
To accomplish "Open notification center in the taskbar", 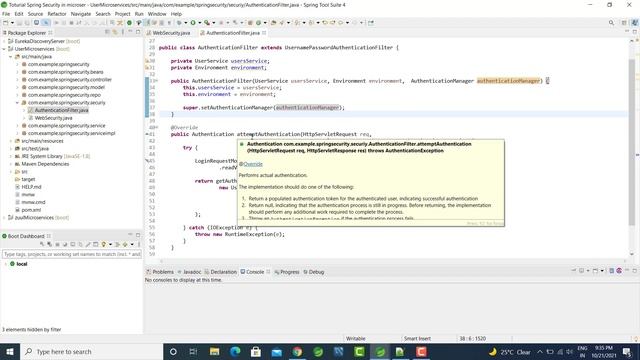I will (628, 351).
